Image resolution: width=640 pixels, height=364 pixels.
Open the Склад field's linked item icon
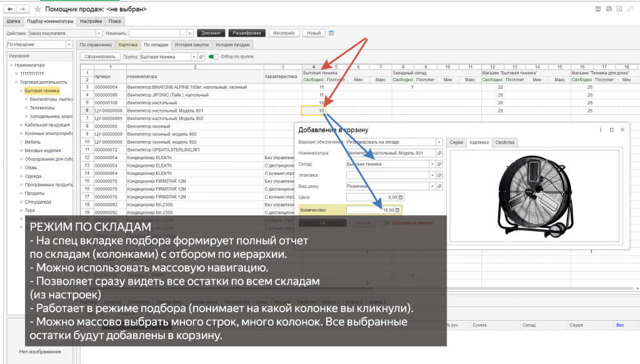(x=439, y=164)
